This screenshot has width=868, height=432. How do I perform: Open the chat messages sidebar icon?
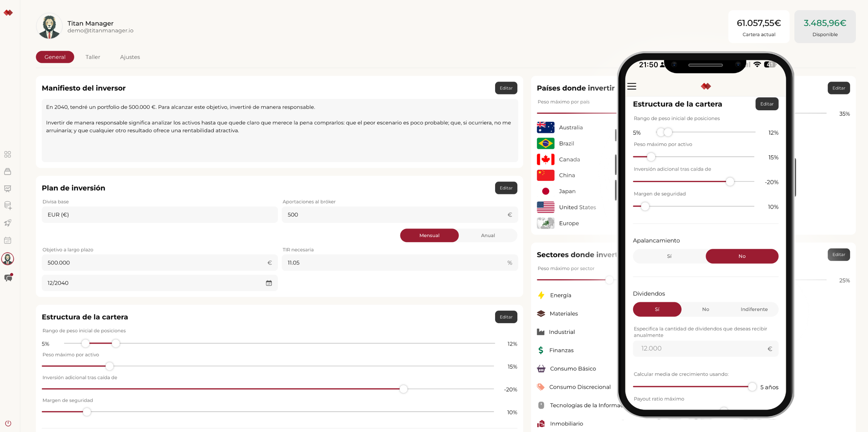pos(8,278)
